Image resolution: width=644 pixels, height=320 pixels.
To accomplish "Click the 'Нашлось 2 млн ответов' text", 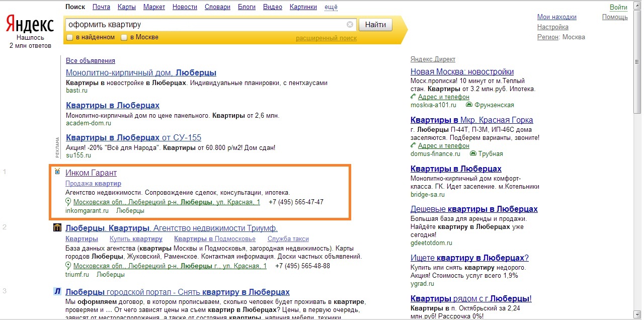I will pyautogui.click(x=30, y=42).
